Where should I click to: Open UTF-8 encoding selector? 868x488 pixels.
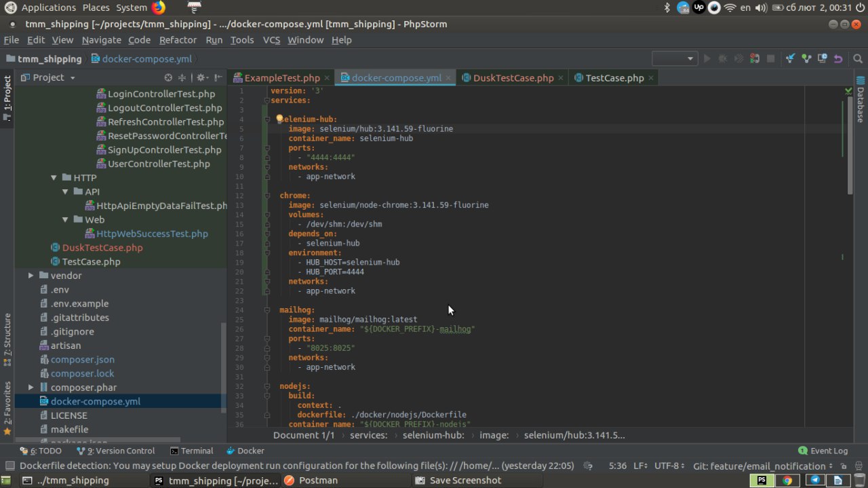tap(670, 466)
